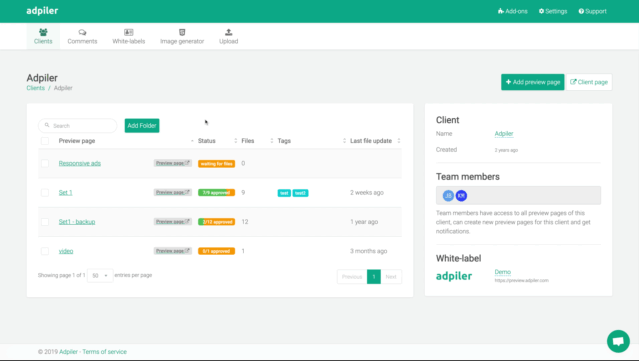Click the Add preview page button

(533, 82)
